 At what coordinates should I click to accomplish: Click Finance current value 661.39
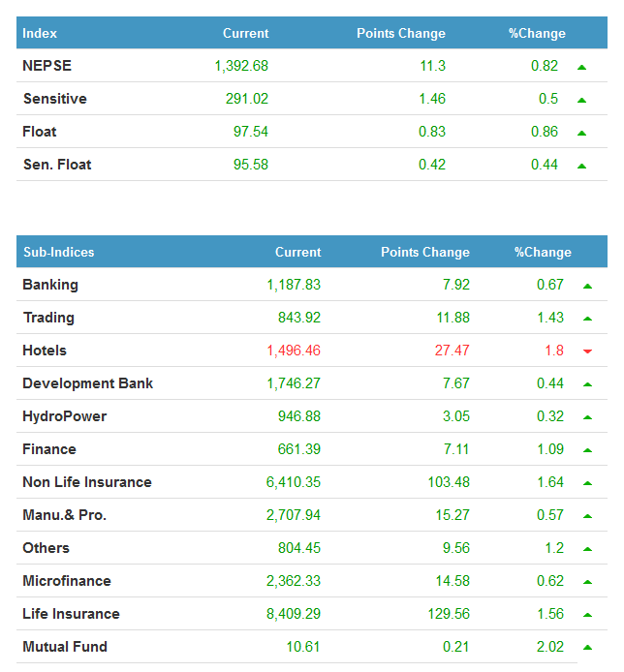point(299,449)
